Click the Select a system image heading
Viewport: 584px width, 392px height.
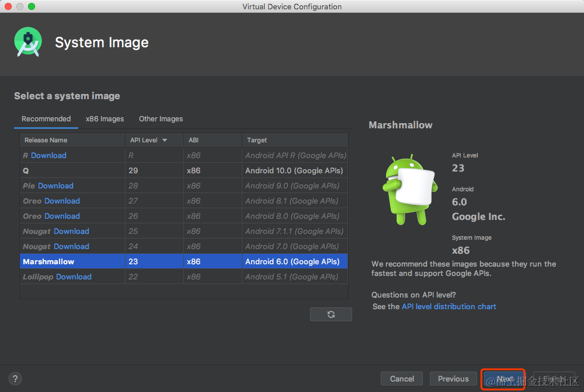67,96
